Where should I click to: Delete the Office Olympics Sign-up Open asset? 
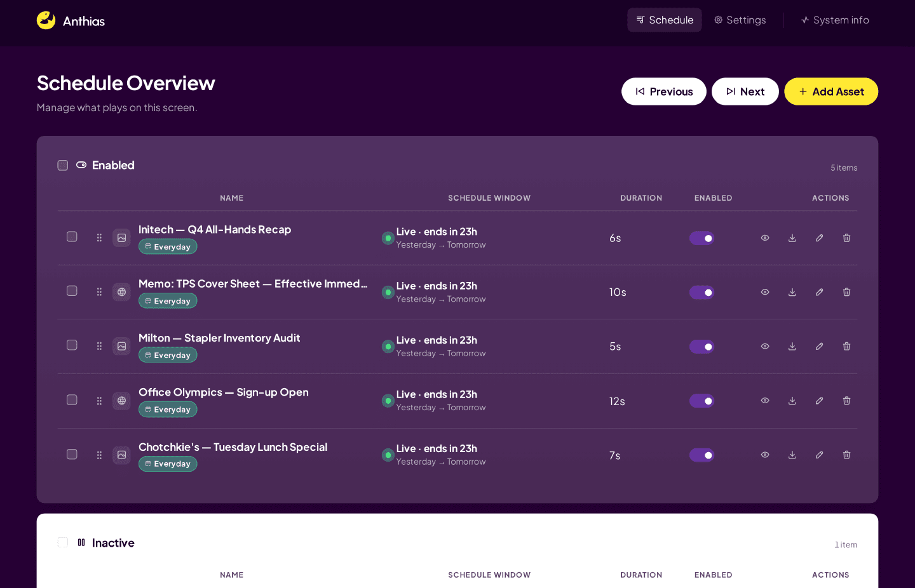[x=846, y=401]
